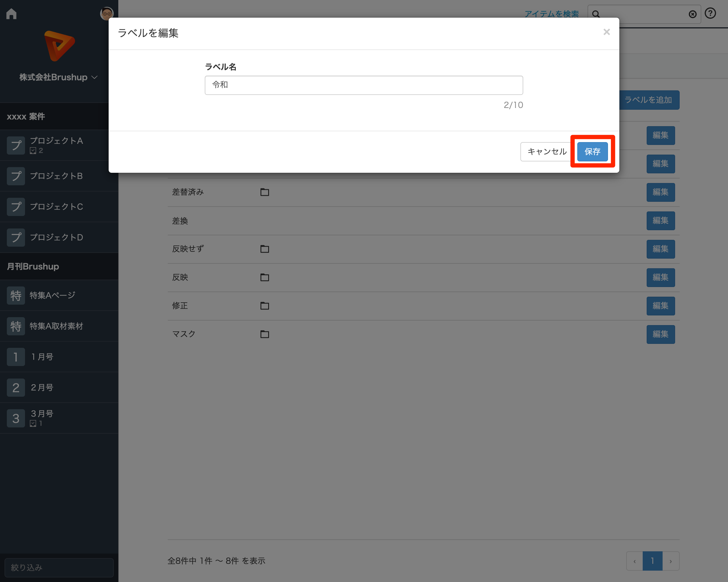Click the folder icon beside マスク
This screenshot has height=582, width=728.
click(264, 334)
